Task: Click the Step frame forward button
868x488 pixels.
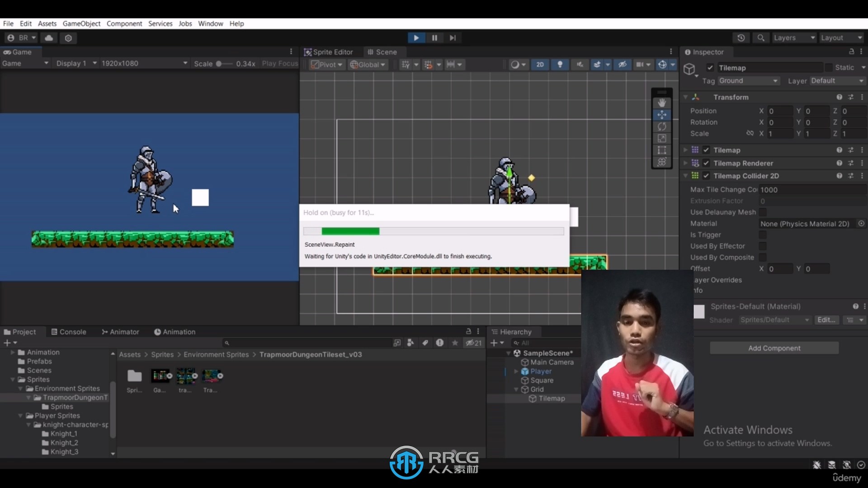Action: 452,38
